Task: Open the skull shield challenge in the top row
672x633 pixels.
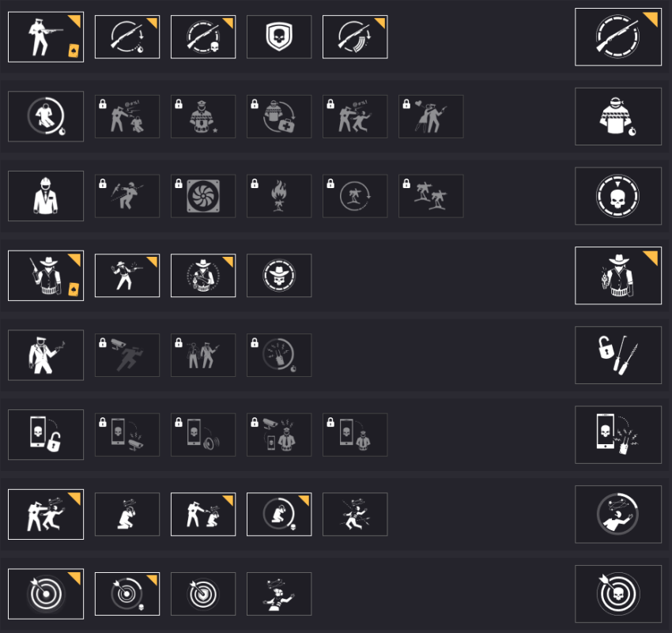Action: click(x=278, y=36)
